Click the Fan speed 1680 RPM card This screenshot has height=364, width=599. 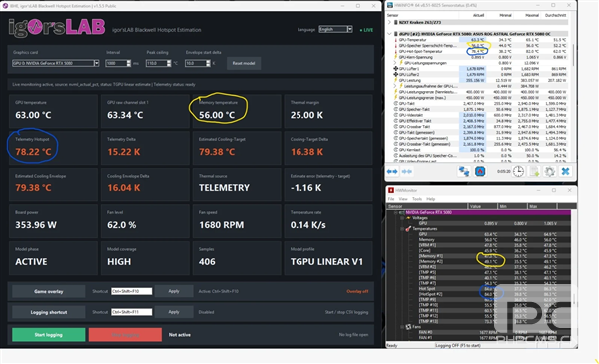coord(237,221)
